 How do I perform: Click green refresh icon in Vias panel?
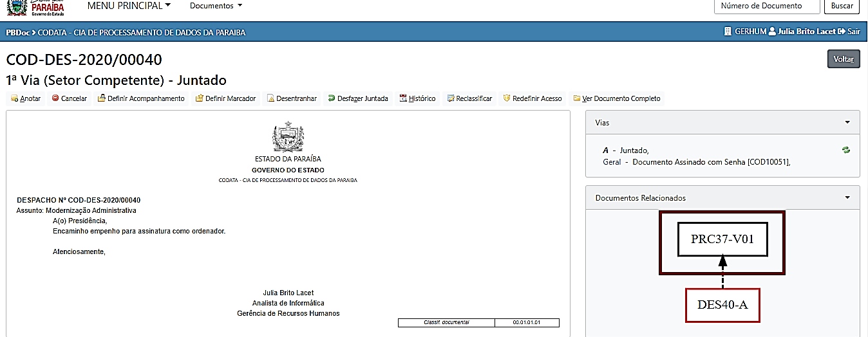tap(845, 150)
